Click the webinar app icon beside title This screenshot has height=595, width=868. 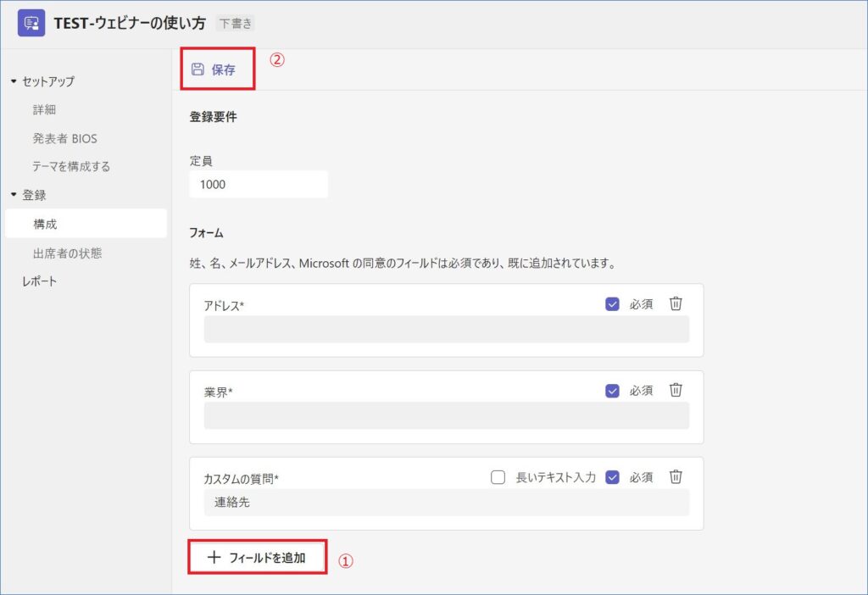[31, 24]
